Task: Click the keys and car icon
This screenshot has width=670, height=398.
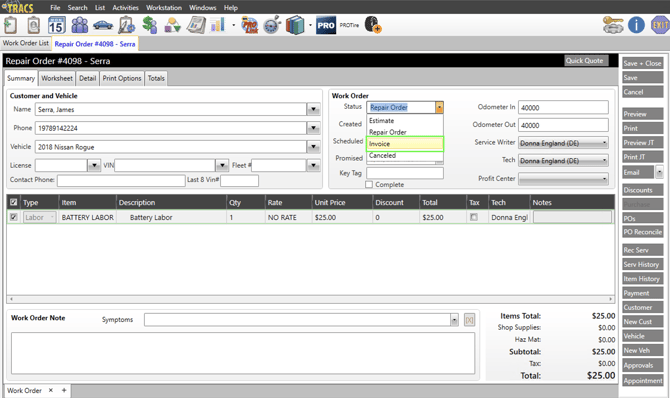Action: click(x=613, y=25)
